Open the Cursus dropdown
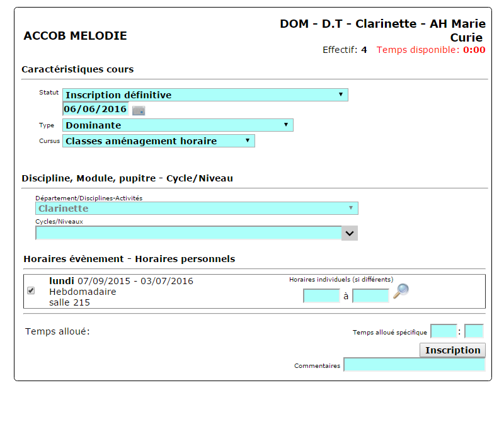The height and width of the screenshot is (441, 504). point(159,140)
